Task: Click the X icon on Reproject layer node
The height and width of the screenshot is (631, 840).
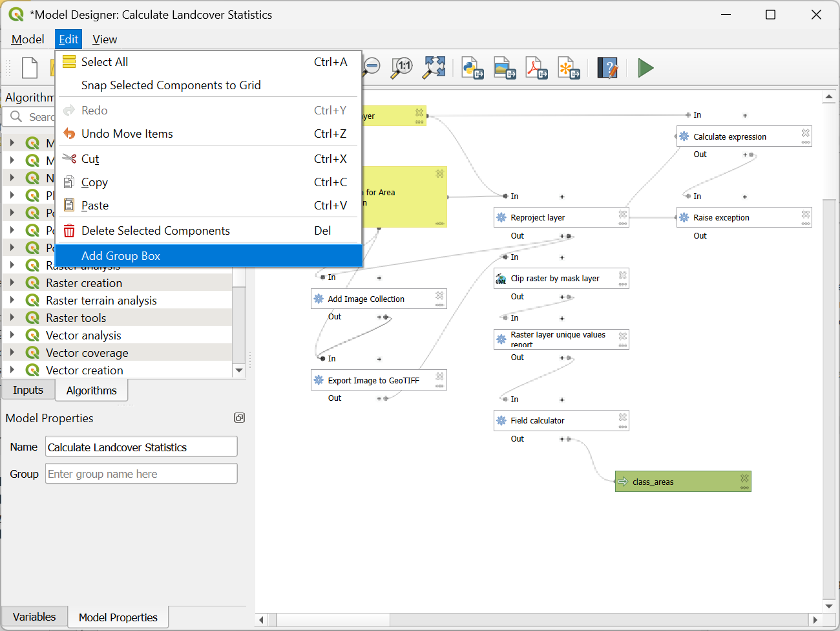Action: coord(623,214)
